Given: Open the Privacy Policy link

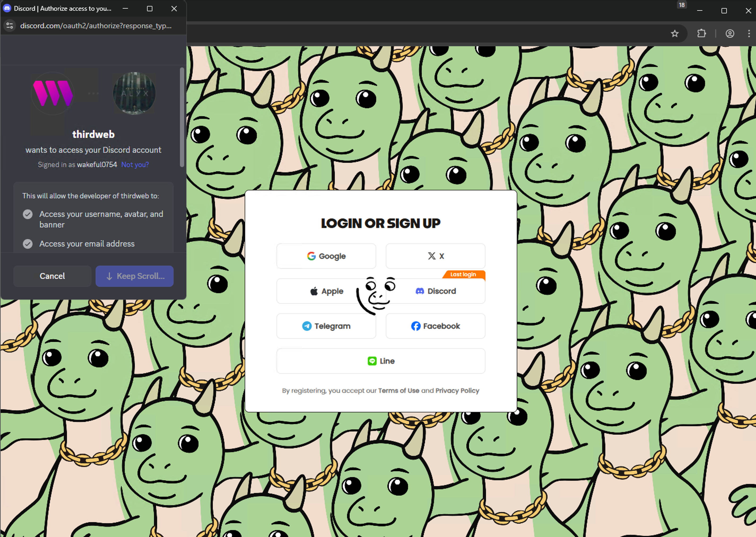Looking at the screenshot, I should pyautogui.click(x=457, y=390).
